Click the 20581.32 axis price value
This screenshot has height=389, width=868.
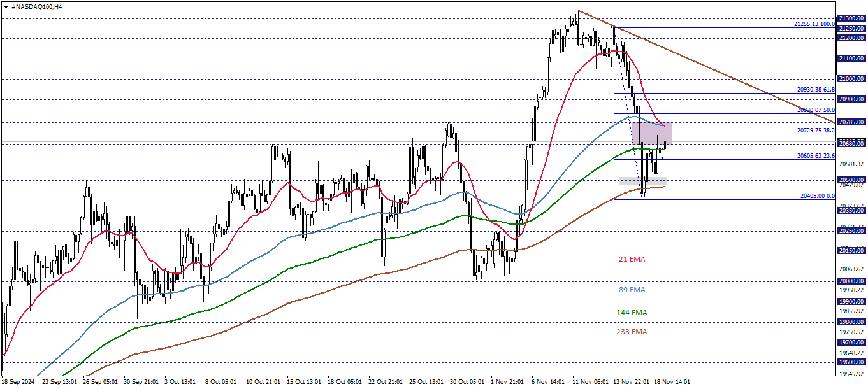(x=851, y=164)
